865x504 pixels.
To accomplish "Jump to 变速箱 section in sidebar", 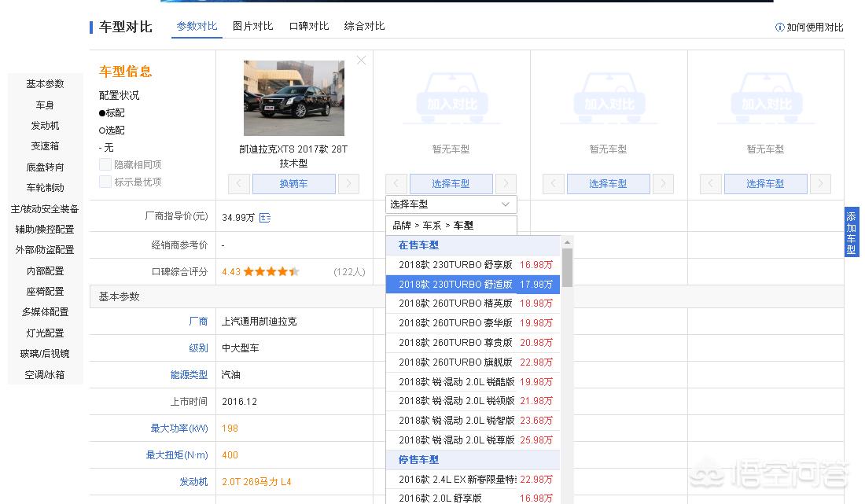I will click(x=46, y=146).
